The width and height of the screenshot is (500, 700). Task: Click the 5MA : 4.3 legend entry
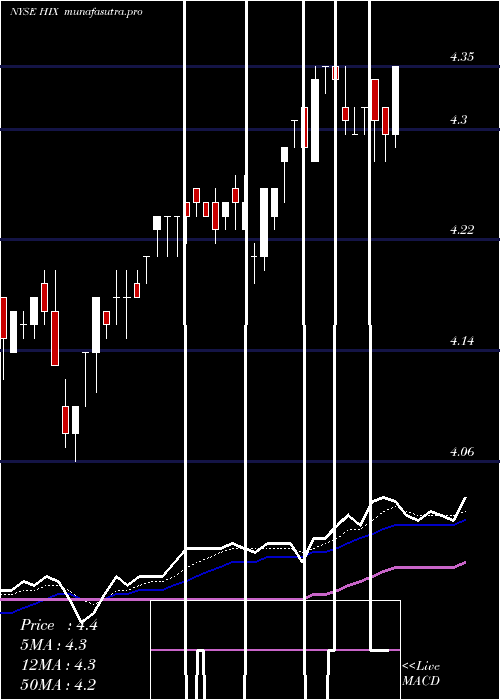(54, 645)
